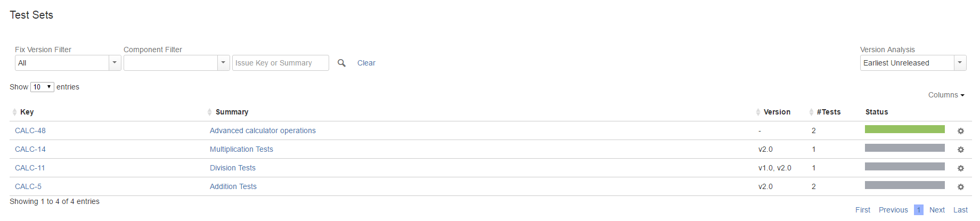Screen dimensions: 980x221
Task: Go to Next page of results
Action: [937, 210]
